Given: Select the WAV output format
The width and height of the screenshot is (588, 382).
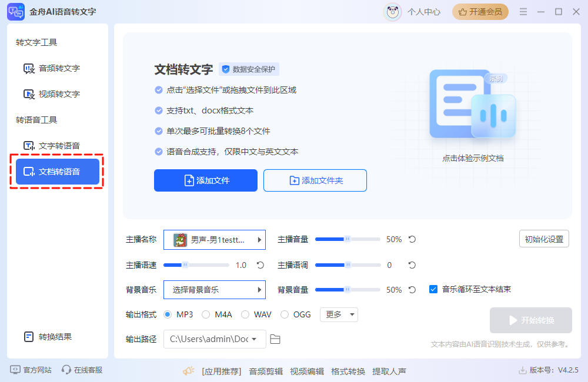Looking at the screenshot, I should [245, 314].
